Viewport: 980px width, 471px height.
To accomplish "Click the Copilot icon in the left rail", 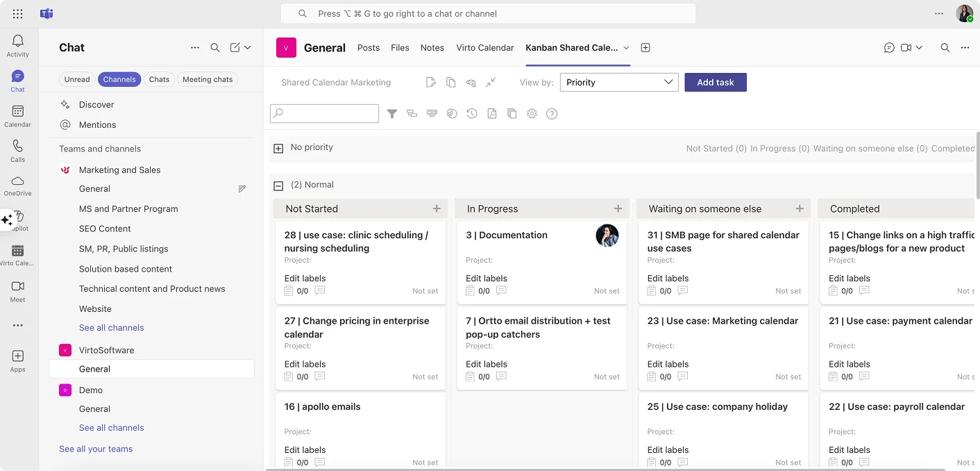I will tap(17, 218).
